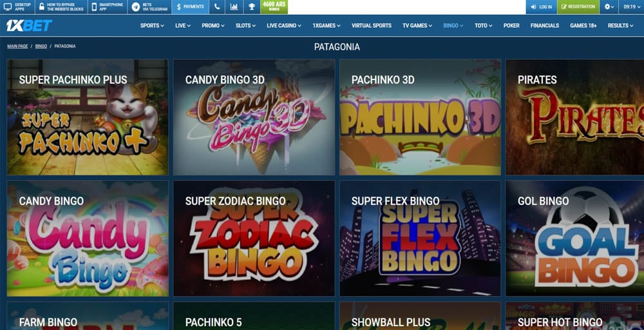Select Poker in navigation bar

[x=511, y=26]
